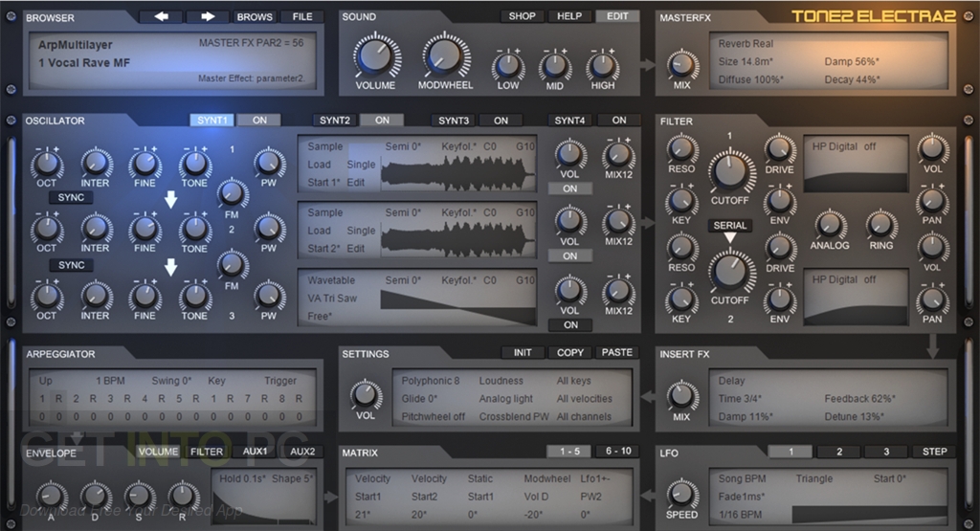Toggle SYNT1 ON switch
Image resolution: width=980 pixels, height=531 pixels.
259,120
